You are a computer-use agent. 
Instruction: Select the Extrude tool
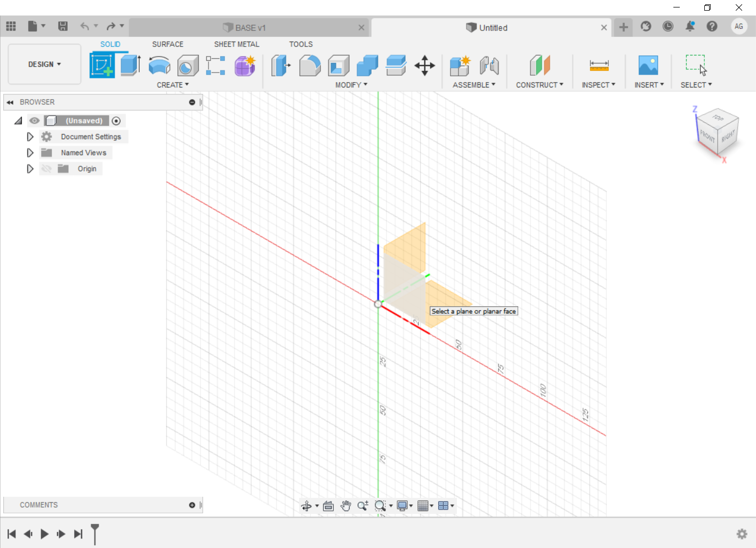pyautogui.click(x=131, y=66)
